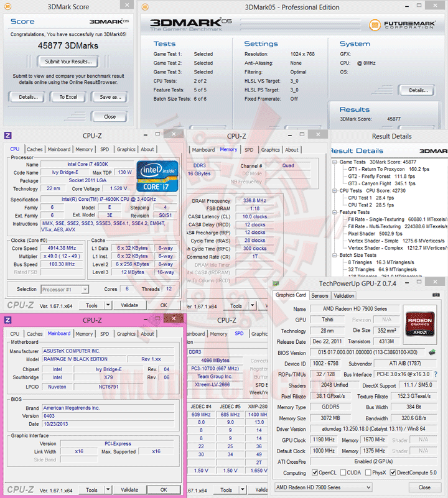Click the GPU-Z BIOS save chip icon
The image size is (448, 498).
pos(432,352)
